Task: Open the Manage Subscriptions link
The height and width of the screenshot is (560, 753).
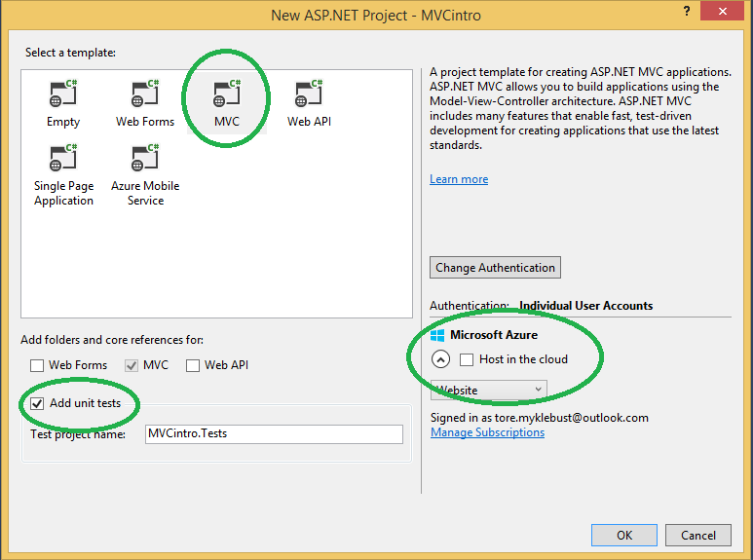Action: click(x=487, y=432)
